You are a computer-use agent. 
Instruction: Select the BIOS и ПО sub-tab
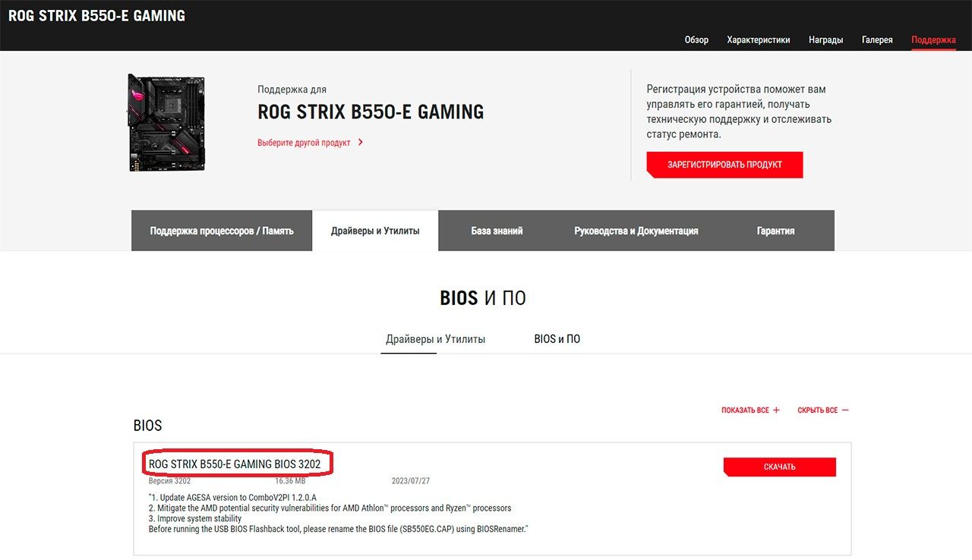557,339
